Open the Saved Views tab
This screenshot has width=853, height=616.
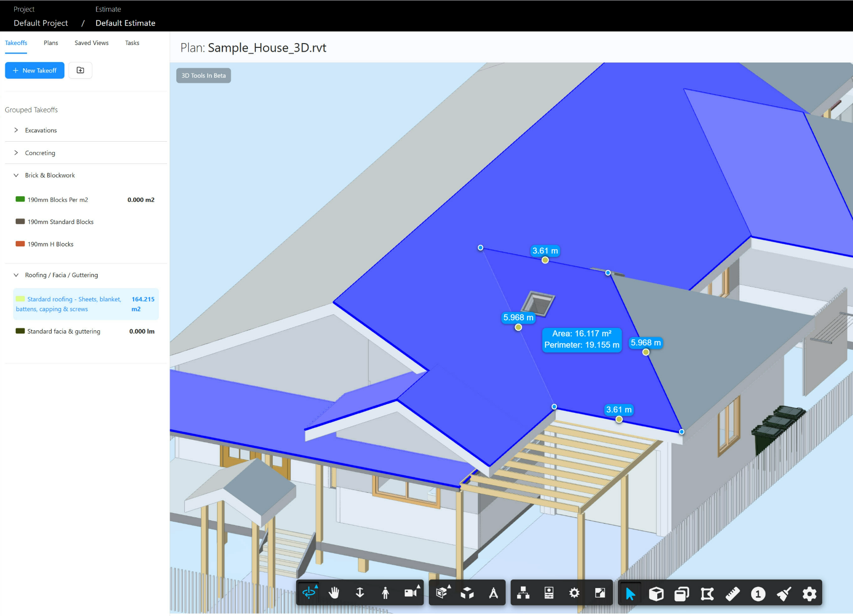[x=91, y=43]
